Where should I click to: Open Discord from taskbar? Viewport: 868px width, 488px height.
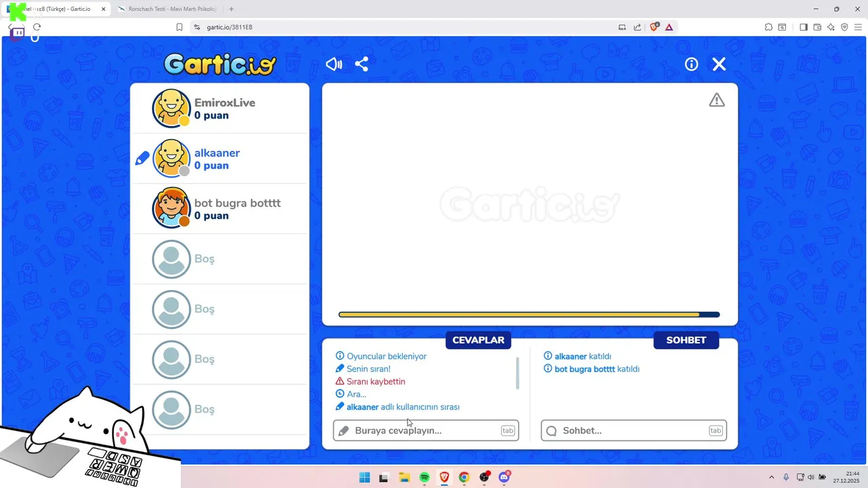click(x=504, y=477)
